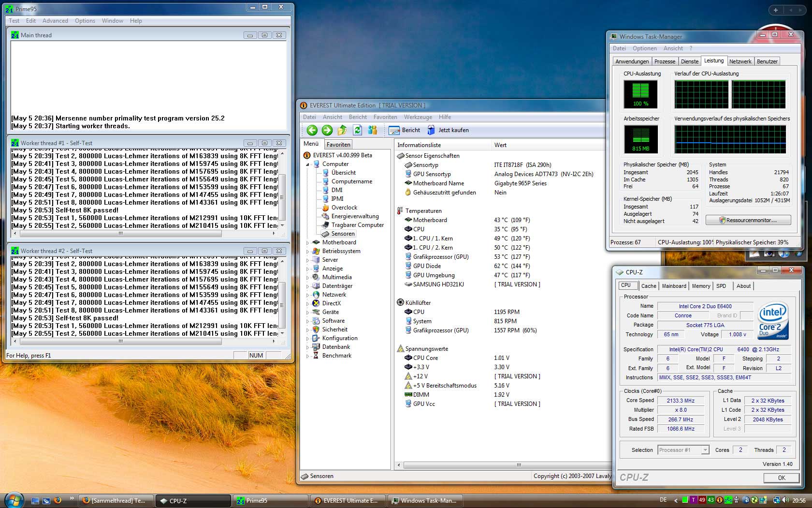Screen dimensions: 812x508
Task: Click the Tragbarer Computer icon in EVEREST tree
Action: tap(326, 225)
